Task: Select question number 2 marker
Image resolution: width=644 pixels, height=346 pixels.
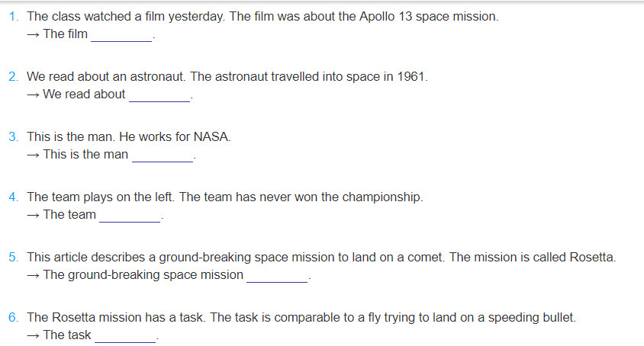Action: 14,77
